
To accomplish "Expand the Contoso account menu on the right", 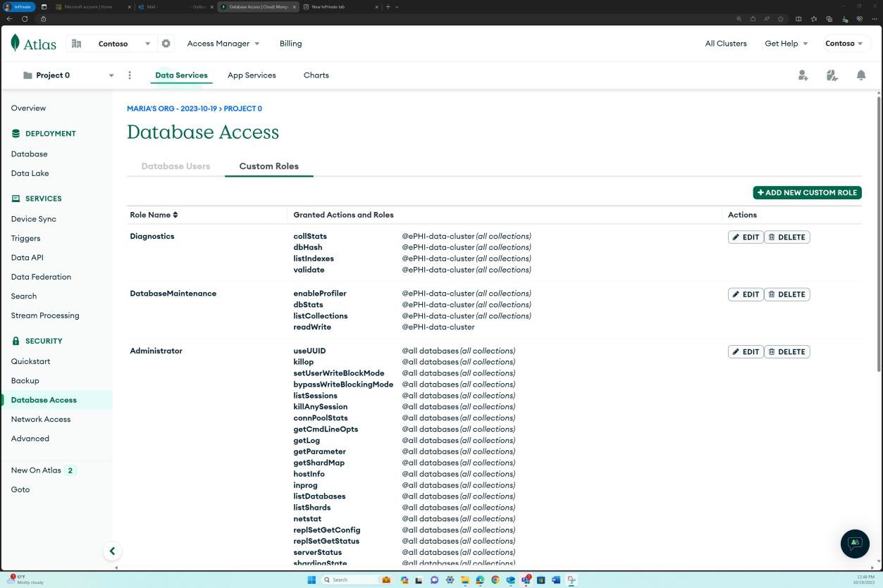I will pos(844,43).
